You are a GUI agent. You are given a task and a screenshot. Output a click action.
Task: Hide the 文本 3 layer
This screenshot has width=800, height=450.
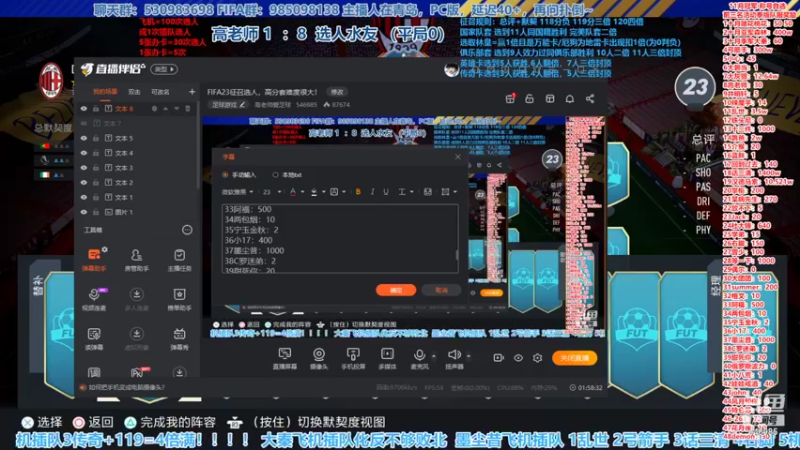coord(84,168)
